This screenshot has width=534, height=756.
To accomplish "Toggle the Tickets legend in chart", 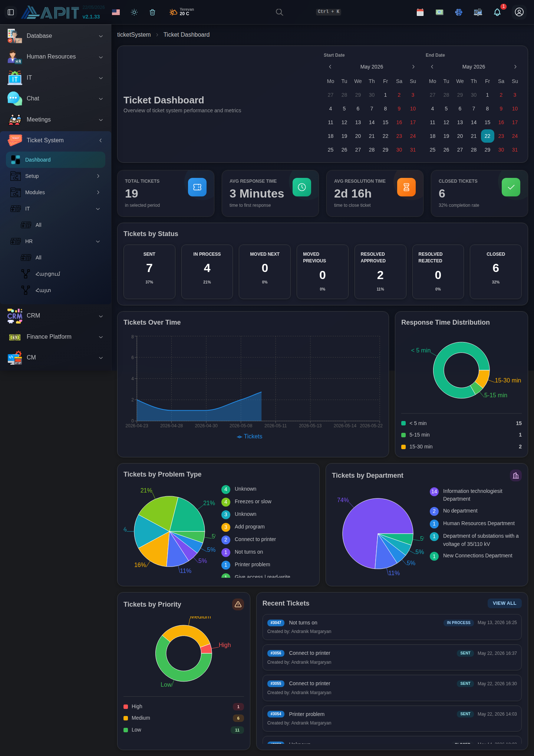I will coord(250,437).
